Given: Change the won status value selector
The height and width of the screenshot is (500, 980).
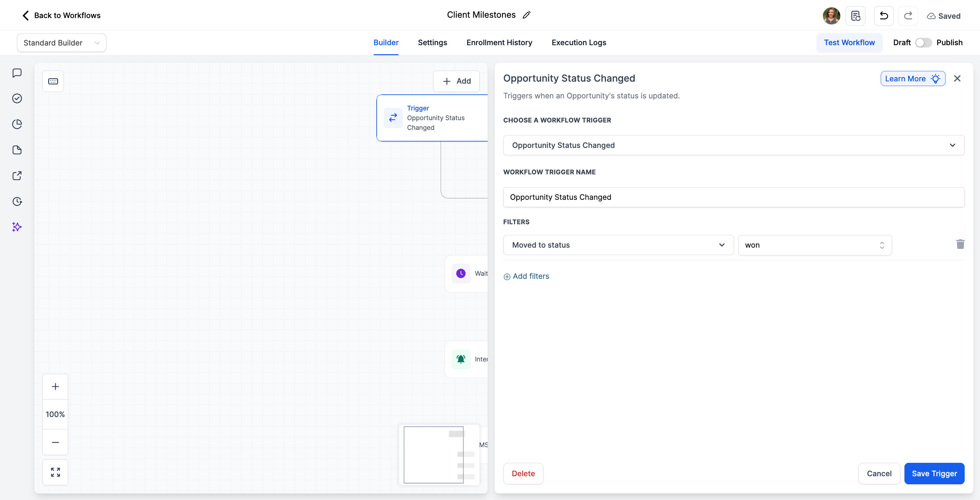Looking at the screenshot, I should coord(815,245).
